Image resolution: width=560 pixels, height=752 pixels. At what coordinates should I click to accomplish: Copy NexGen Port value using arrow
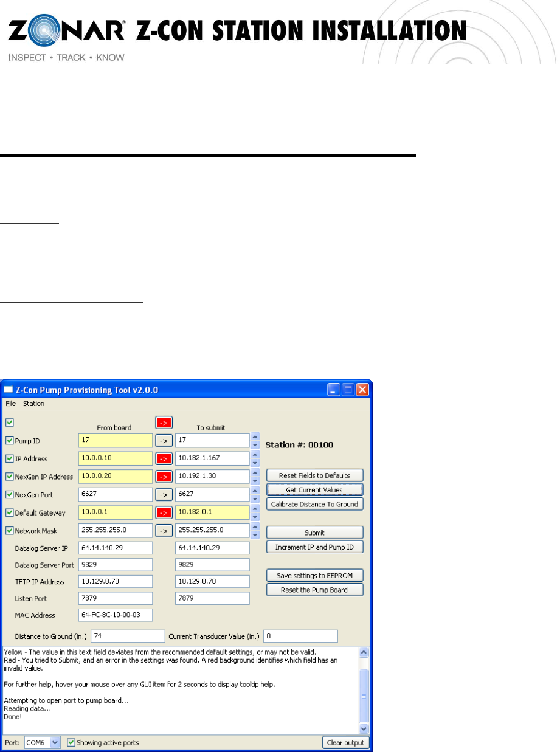(164, 494)
